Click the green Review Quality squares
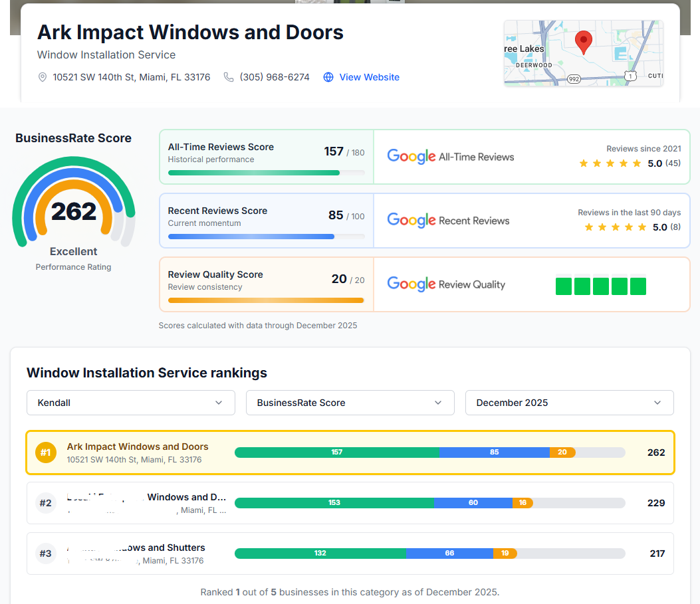The image size is (700, 604). [600, 286]
